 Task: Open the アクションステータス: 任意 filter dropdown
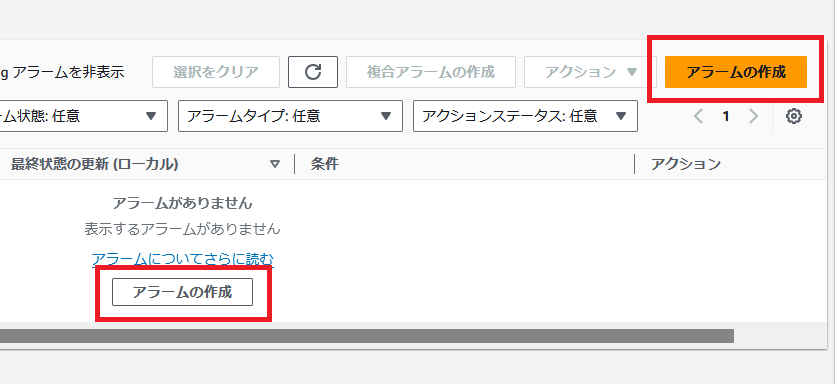(525, 116)
